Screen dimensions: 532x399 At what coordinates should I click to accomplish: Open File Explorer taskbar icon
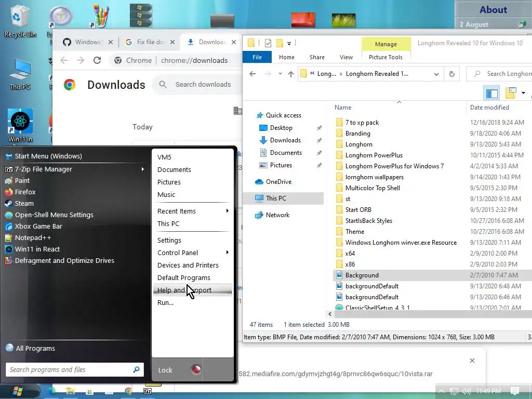(71, 391)
